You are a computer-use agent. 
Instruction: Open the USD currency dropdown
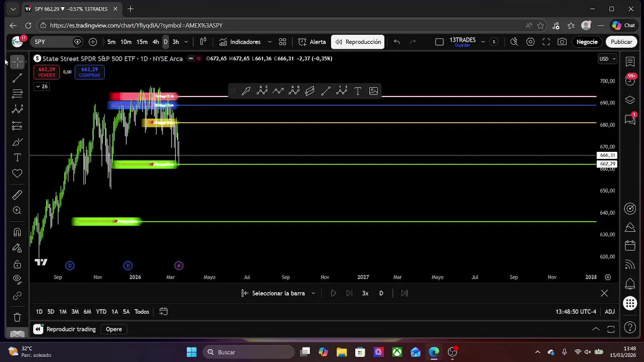607,59
